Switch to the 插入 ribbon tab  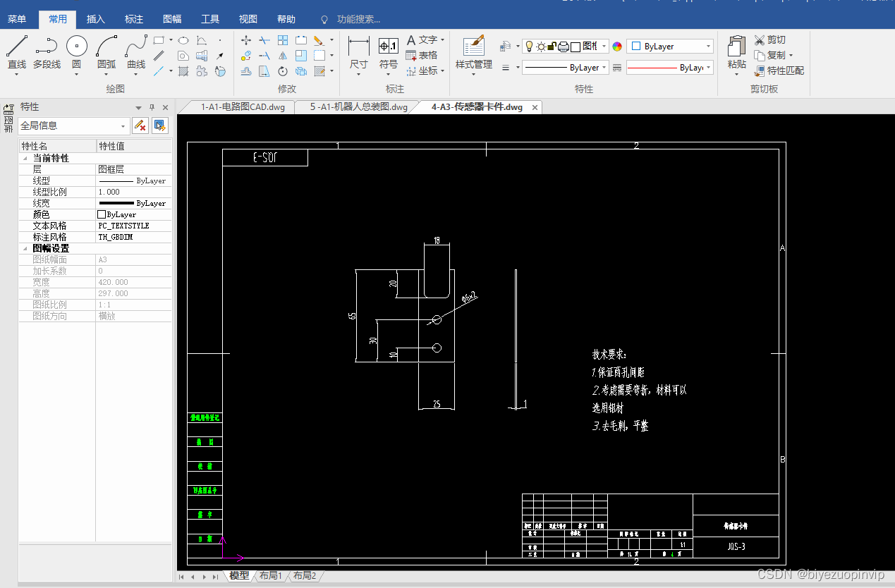coord(96,20)
